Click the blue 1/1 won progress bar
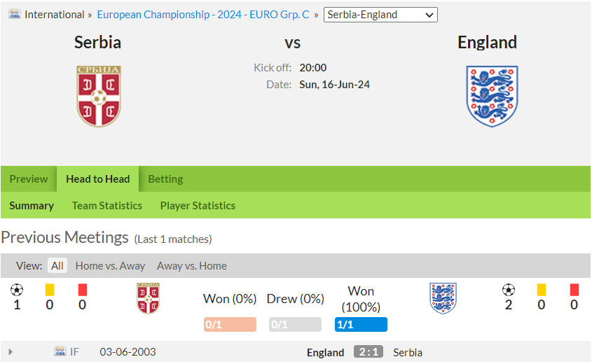This screenshot has height=364, width=592. pos(361,324)
